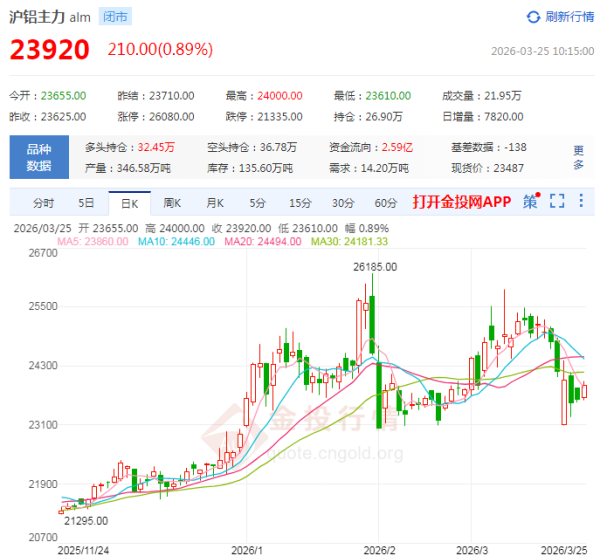The image size is (600, 556).
Task: Switch to the 分时 tab
Action: click(43, 203)
